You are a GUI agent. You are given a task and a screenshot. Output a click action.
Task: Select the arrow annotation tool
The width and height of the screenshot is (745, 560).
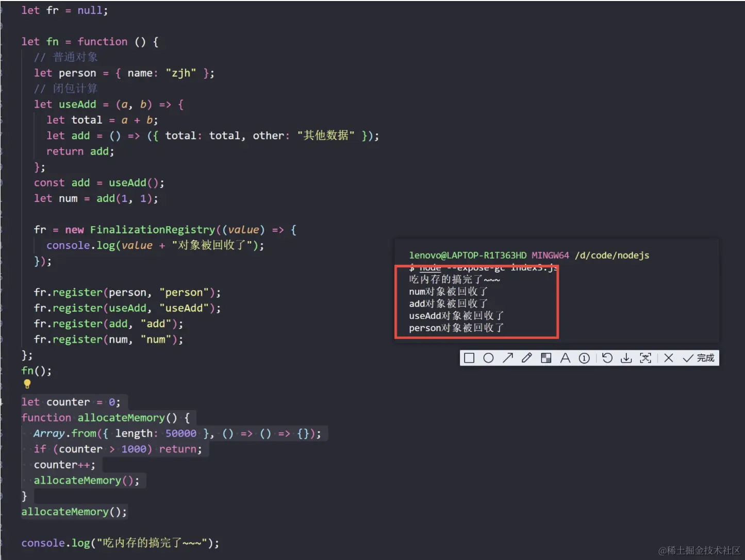point(508,358)
